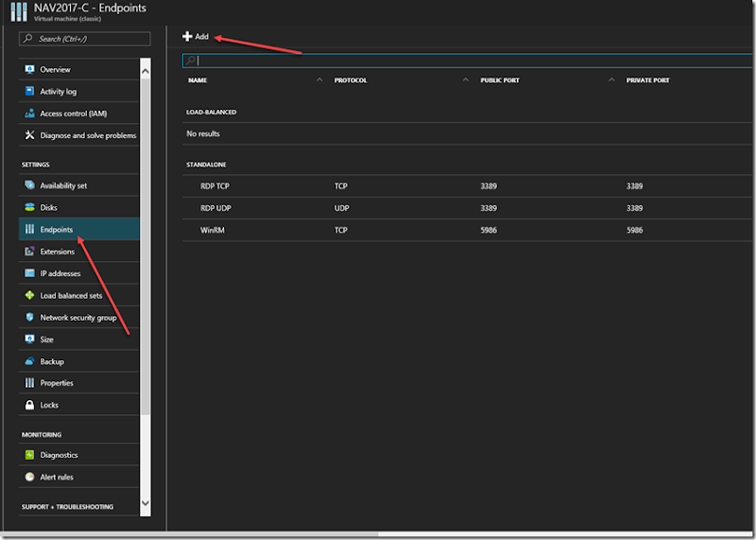
Task: Click UDP protocol cell
Action: pyautogui.click(x=341, y=208)
